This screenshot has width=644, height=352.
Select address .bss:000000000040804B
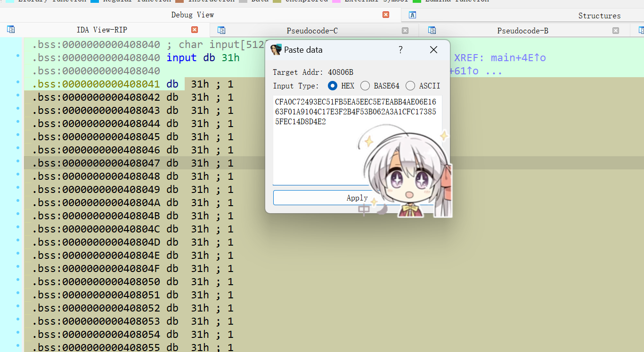point(96,216)
